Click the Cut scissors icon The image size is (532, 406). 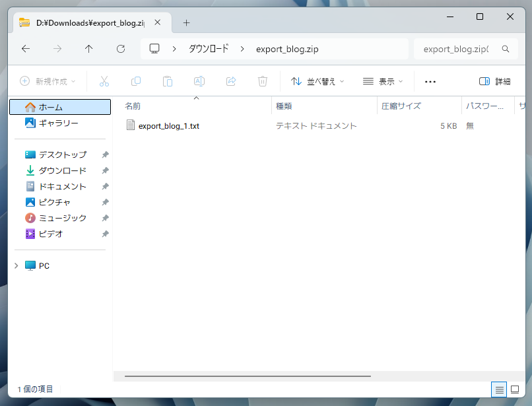pos(104,81)
